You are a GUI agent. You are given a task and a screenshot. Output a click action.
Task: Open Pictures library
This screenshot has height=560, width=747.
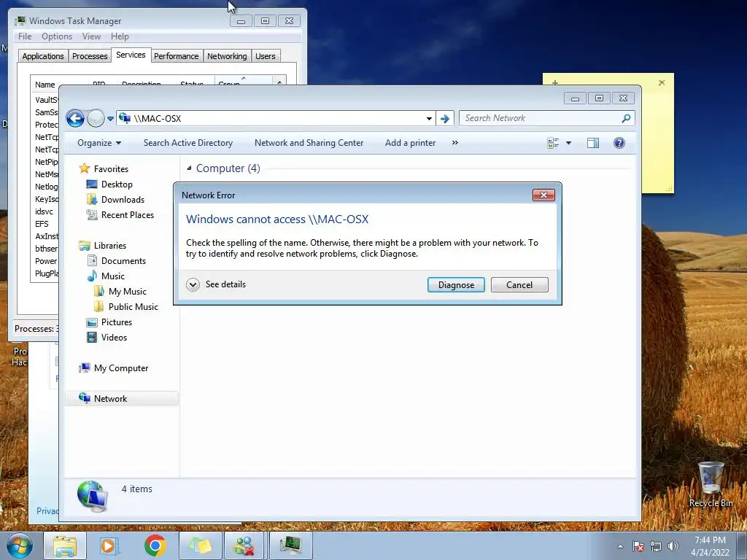pyautogui.click(x=116, y=322)
